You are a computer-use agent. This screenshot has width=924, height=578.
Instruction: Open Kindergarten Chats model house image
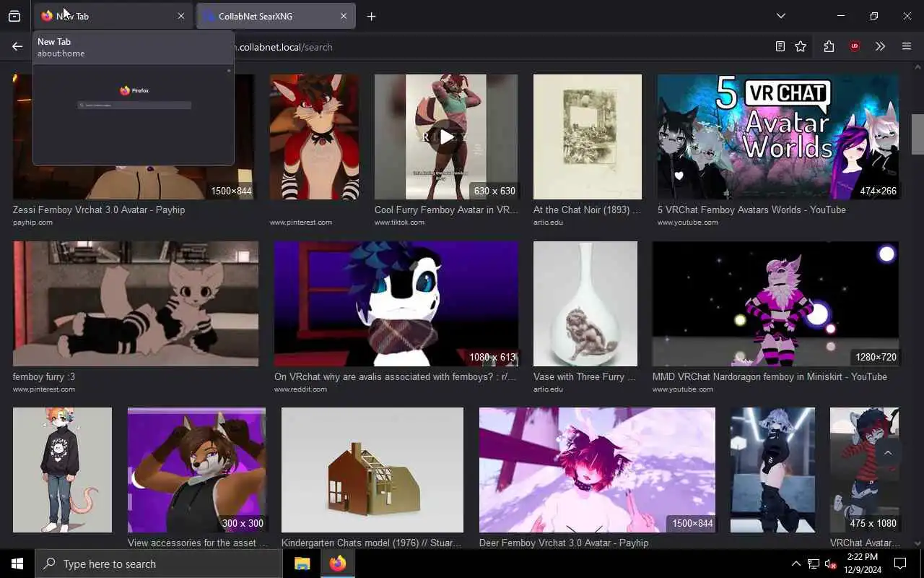click(x=372, y=470)
